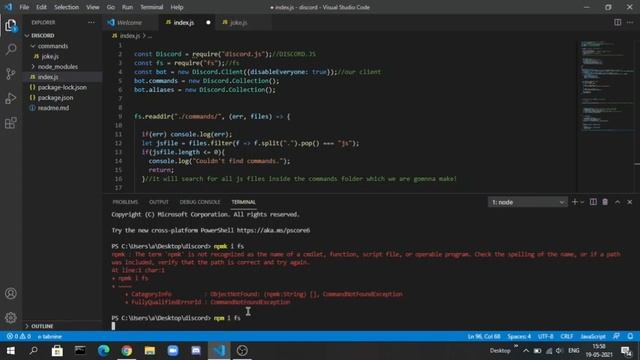Open Source Control view

11,74
